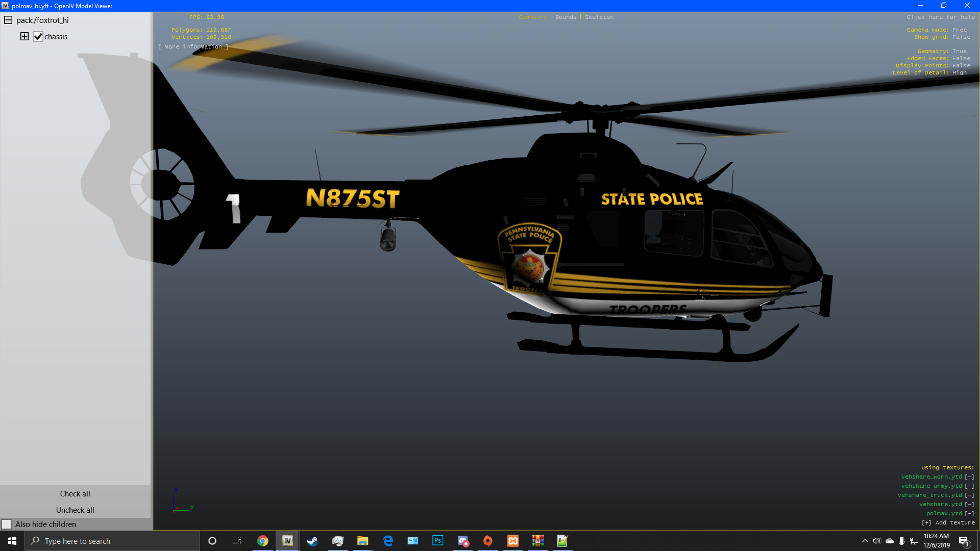This screenshot has width=980, height=551.
Task: Click the Check all button
Action: pyautogui.click(x=75, y=493)
